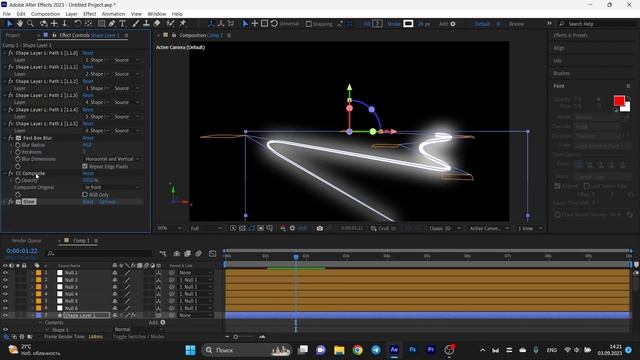Select the Rotation tool

click(x=78, y=24)
